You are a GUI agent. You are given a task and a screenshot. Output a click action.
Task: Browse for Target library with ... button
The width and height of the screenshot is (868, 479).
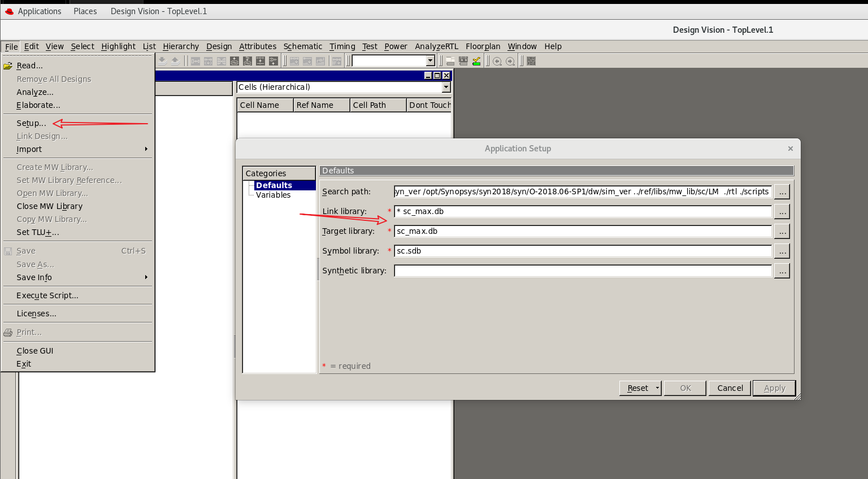[x=782, y=231]
